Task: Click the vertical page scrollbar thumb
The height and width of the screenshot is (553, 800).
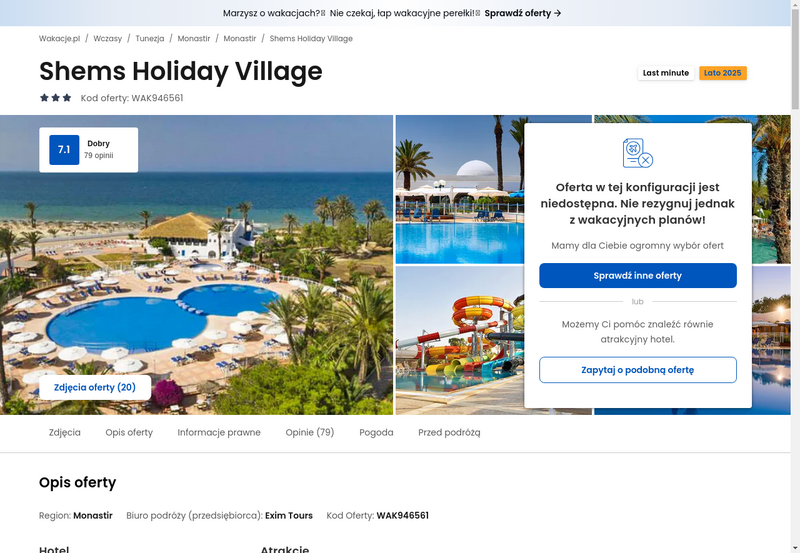Action: pos(795,59)
